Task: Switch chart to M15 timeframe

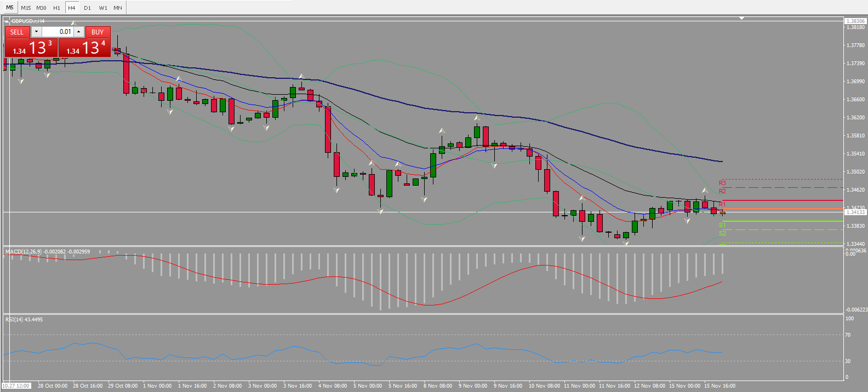Action: pyautogui.click(x=26, y=8)
